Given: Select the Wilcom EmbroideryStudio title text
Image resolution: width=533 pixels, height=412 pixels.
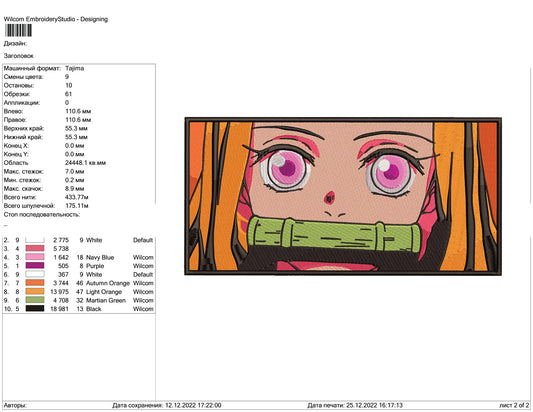Looking at the screenshot, I should [x=56, y=19].
